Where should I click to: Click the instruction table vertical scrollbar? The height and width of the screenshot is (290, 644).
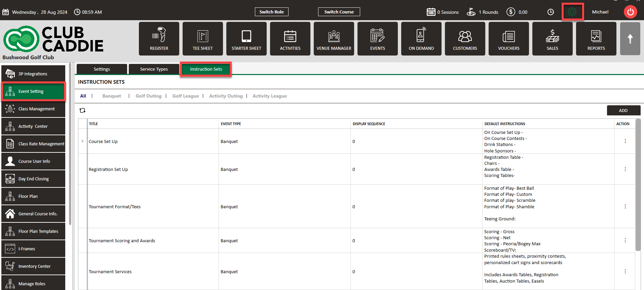(638, 185)
